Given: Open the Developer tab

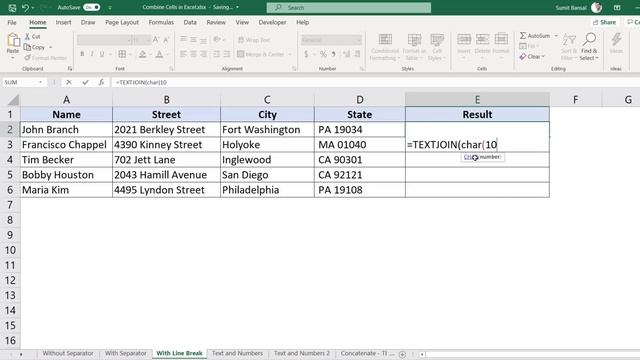Looking at the screenshot, I should pyautogui.click(x=272, y=22).
